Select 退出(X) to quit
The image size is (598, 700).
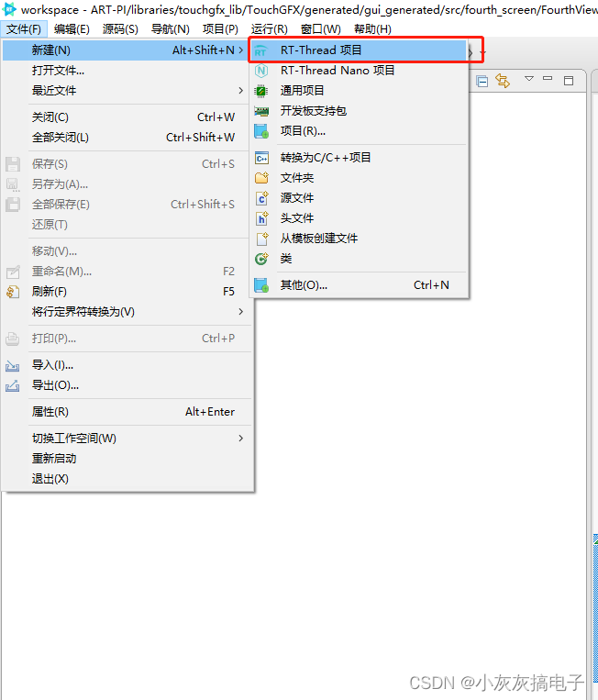tap(127, 479)
